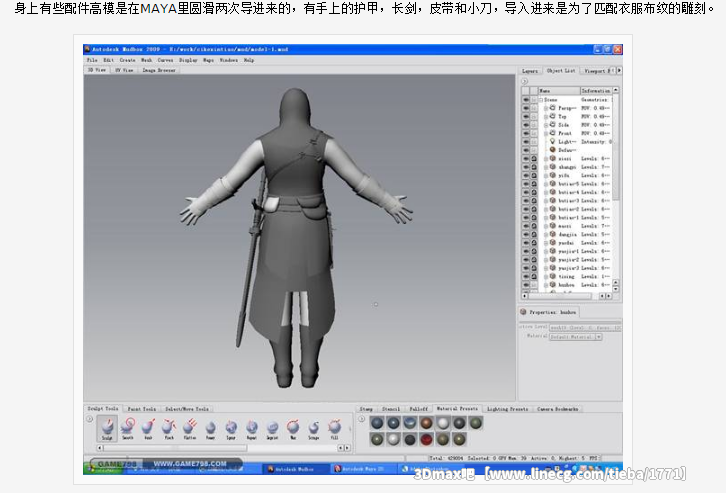The image size is (726, 493).
Task: Click the Properties panel sphere icon
Action: pyautogui.click(x=523, y=312)
